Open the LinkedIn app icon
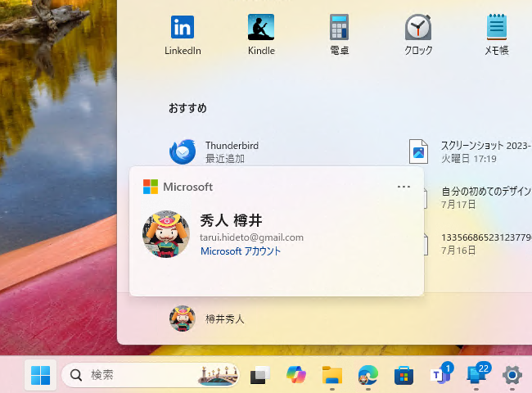This screenshot has height=393, width=532. pos(183,27)
